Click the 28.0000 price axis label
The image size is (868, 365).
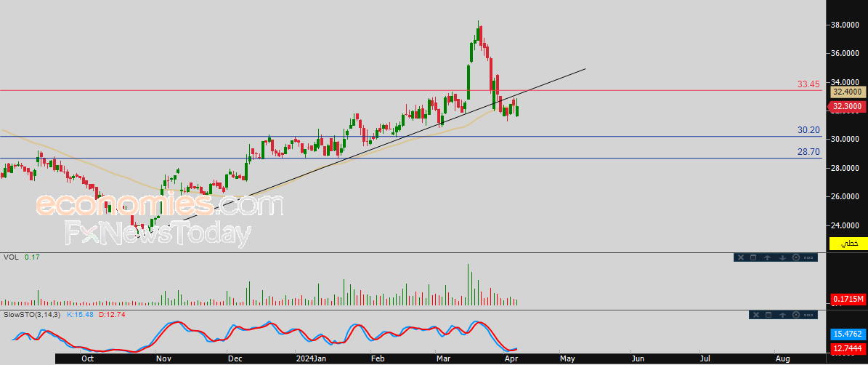[845, 167]
